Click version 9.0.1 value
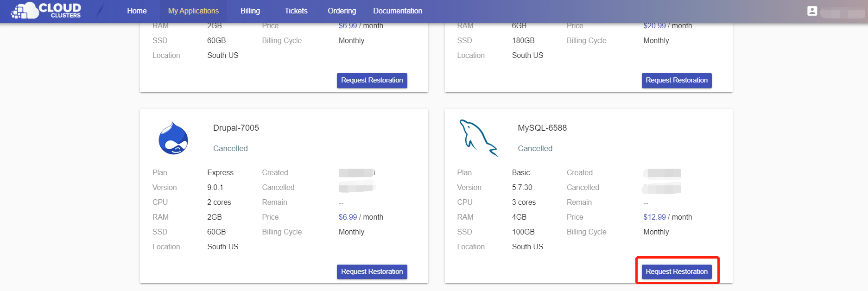This screenshot has height=291, width=868. pos(215,187)
